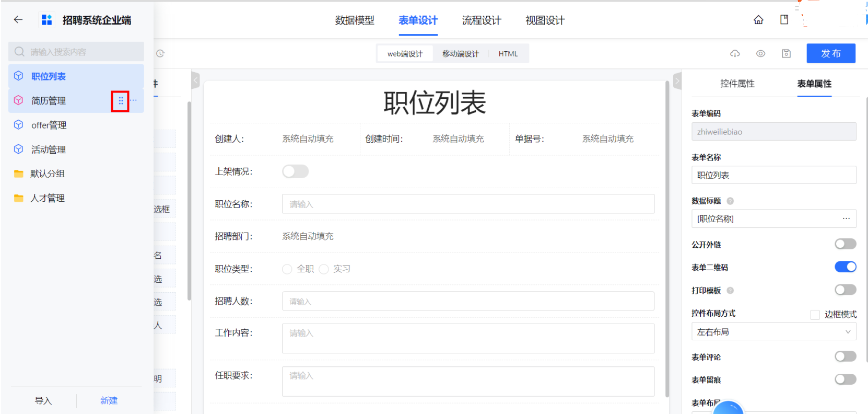Enable the 表单评论 switch
This screenshot has width=868, height=414.
point(846,356)
